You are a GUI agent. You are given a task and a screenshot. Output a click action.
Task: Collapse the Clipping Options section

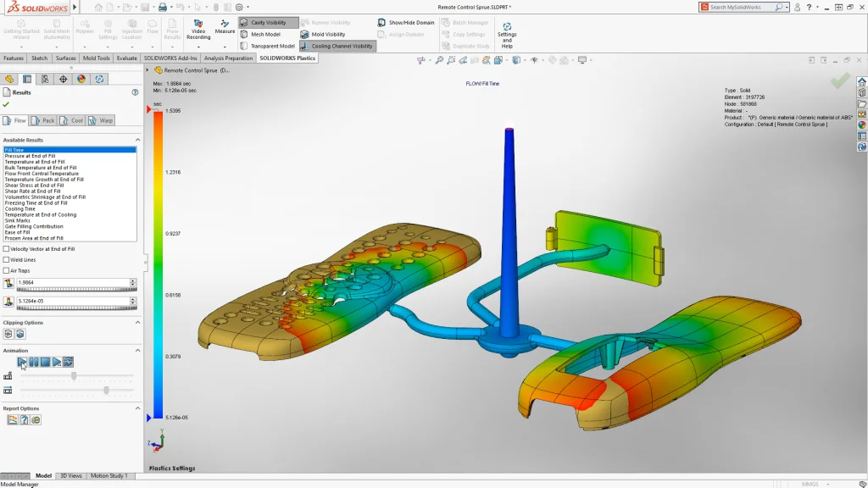[x=138, y=323]
